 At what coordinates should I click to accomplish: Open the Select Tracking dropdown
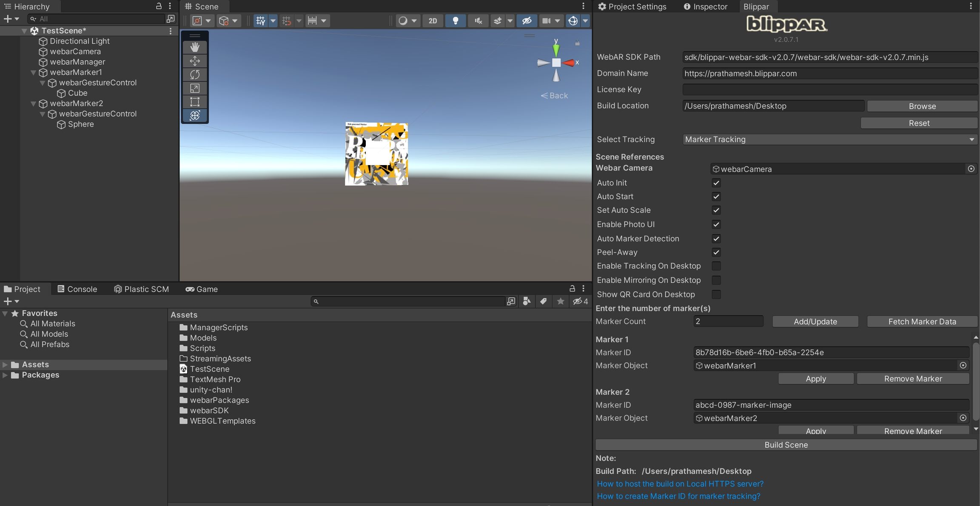[x=829, y=139]
